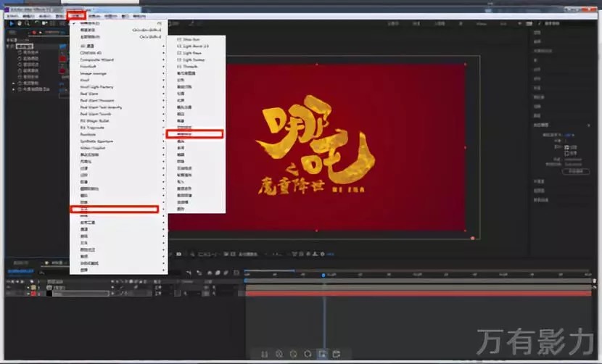Click the blue playhead marker on timeline ruler
Image resolution: width=602 pixels, height=364 pixels.
pyautogui.click(x=323, y=276)
